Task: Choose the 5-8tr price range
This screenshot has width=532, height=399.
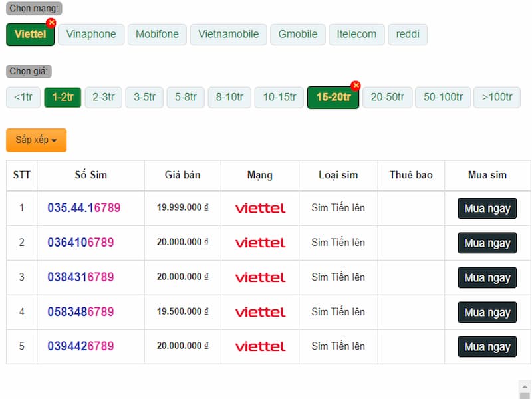Action: pyautogui.click(x=186, y=98)
